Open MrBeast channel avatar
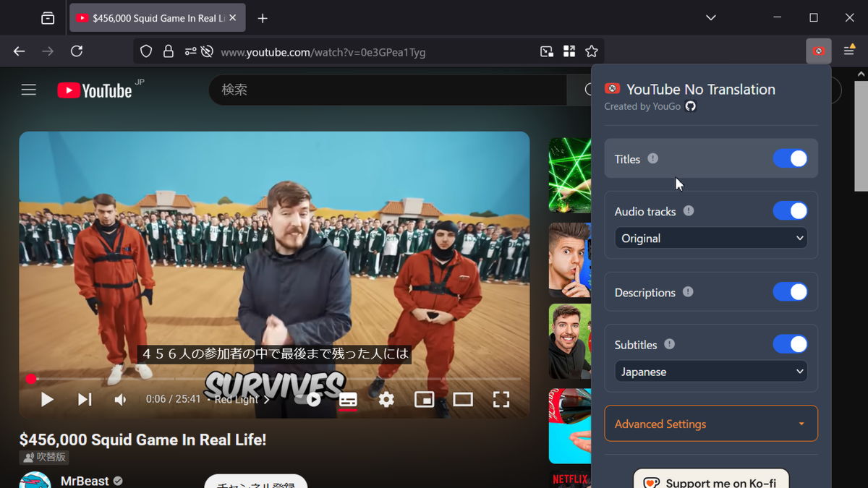 coord(35,480)
